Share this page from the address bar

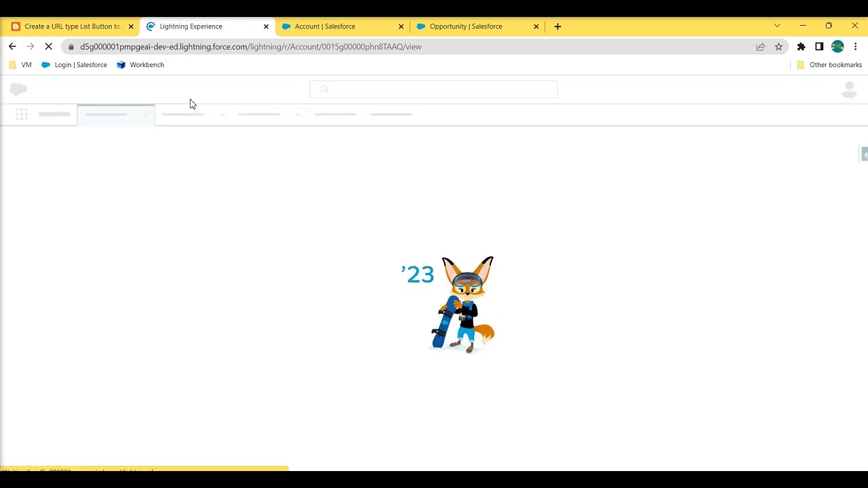(760, 47)
